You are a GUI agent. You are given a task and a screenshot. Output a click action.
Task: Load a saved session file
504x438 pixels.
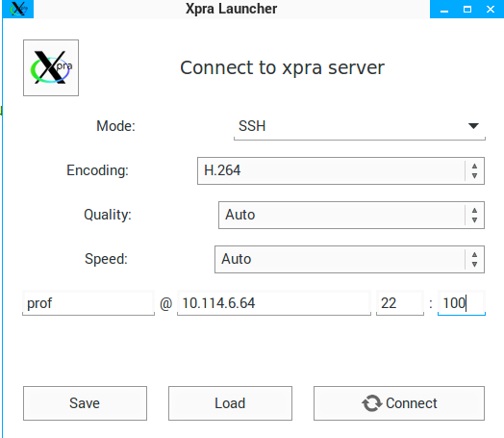pos(230,403)
